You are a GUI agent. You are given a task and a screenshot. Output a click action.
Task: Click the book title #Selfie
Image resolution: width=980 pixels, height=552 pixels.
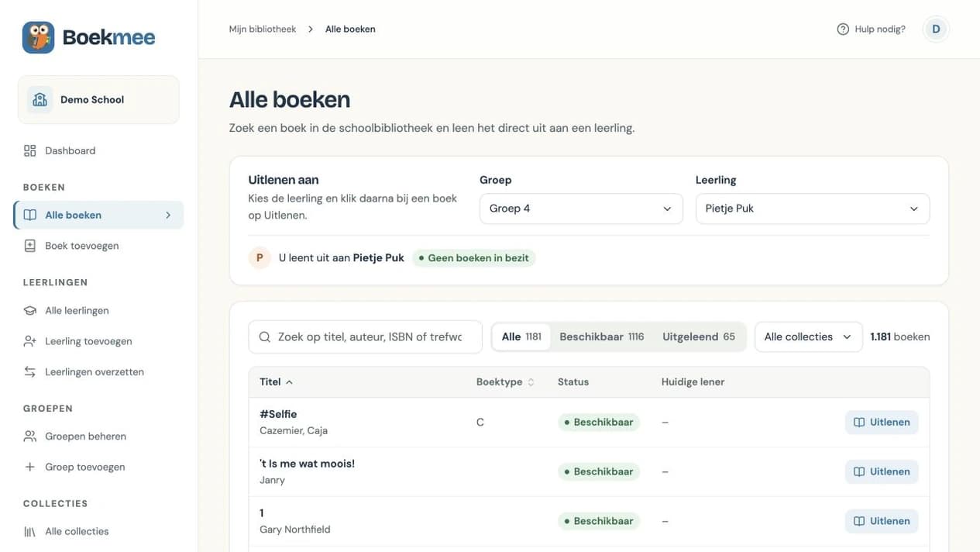click(278, 414)
